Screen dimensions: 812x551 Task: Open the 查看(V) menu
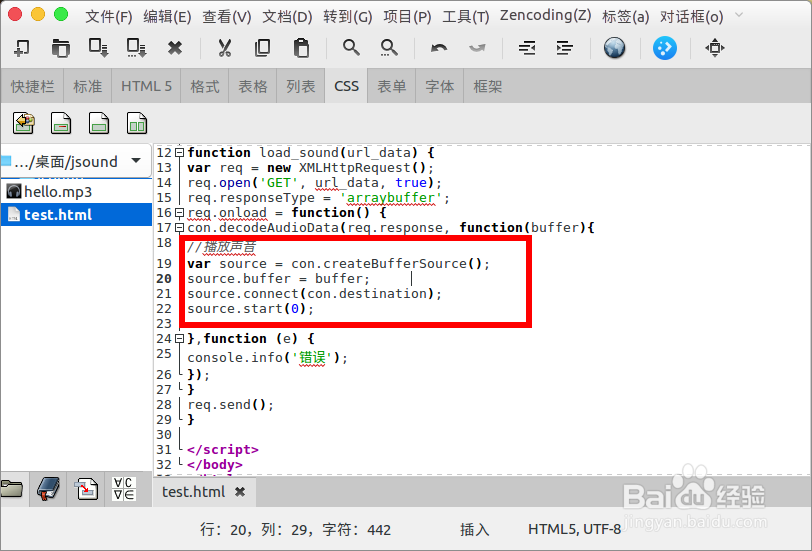(226, 17)
